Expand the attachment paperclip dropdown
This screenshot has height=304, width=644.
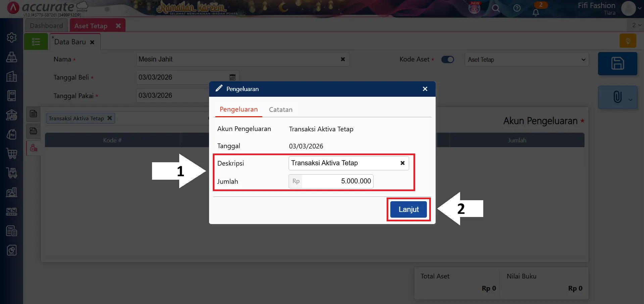630,99
